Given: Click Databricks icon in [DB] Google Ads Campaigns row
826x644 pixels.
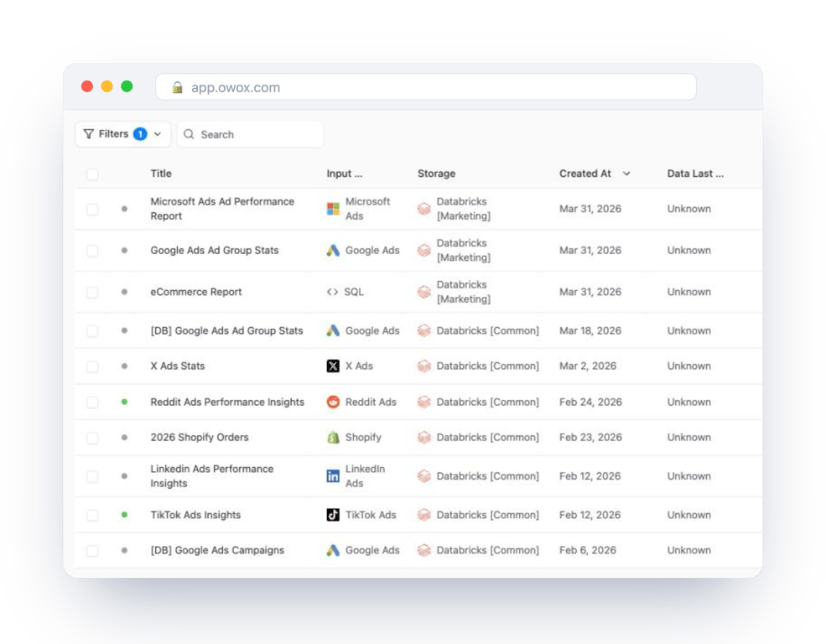Looking at the screenshot, I should point(424,550).
